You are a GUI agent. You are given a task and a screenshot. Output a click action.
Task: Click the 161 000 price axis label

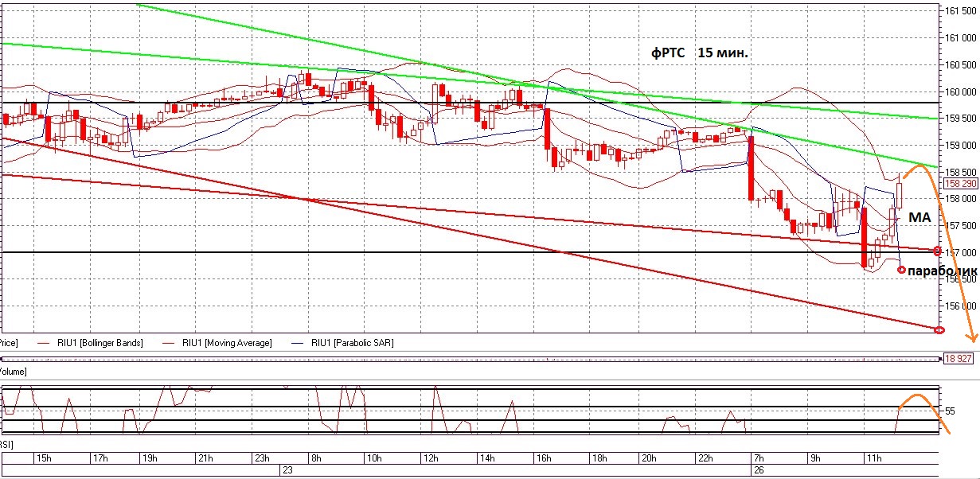(961, 37)
